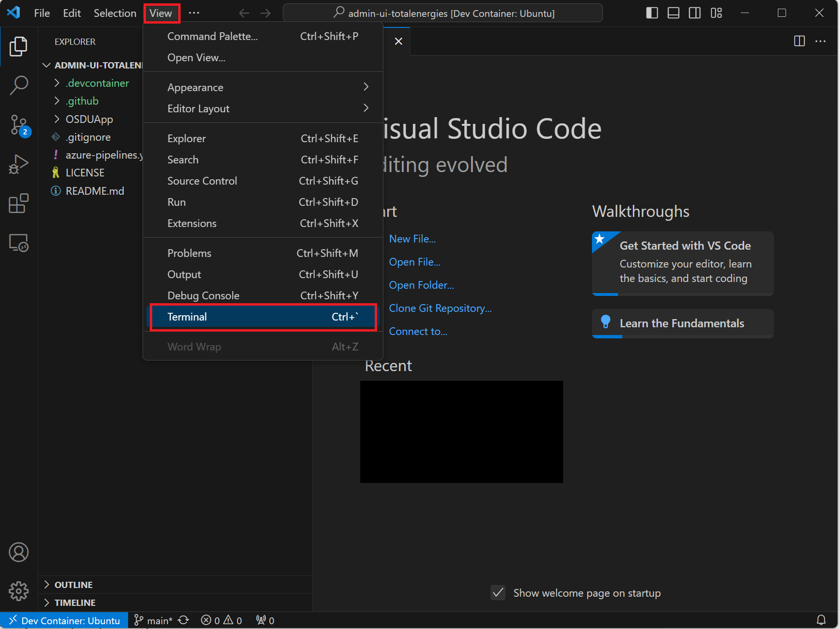The height and width of the screenshot is (629, 840).
Task: Click the Clone Git Repository link
Action: click(x=440, y=308)
